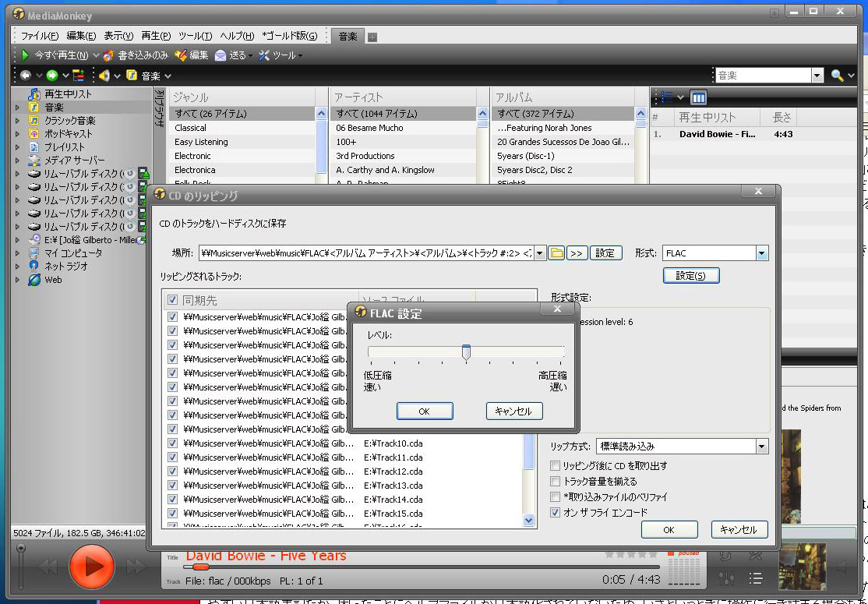Click the large orange Play button in the player

tap(91, 565)
